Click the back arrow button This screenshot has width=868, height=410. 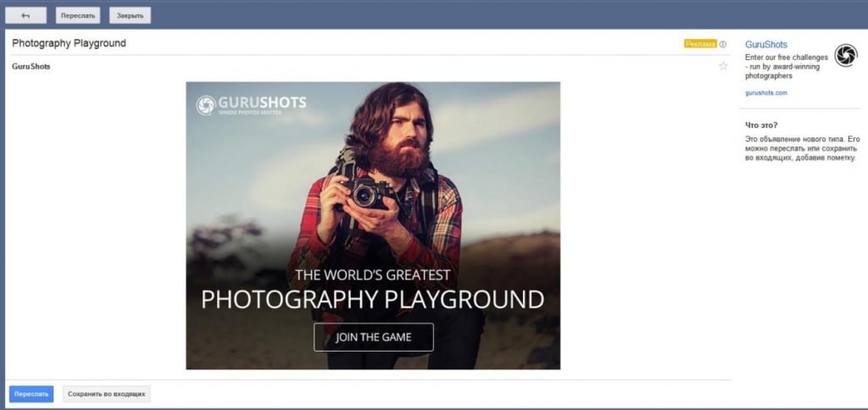25,15
